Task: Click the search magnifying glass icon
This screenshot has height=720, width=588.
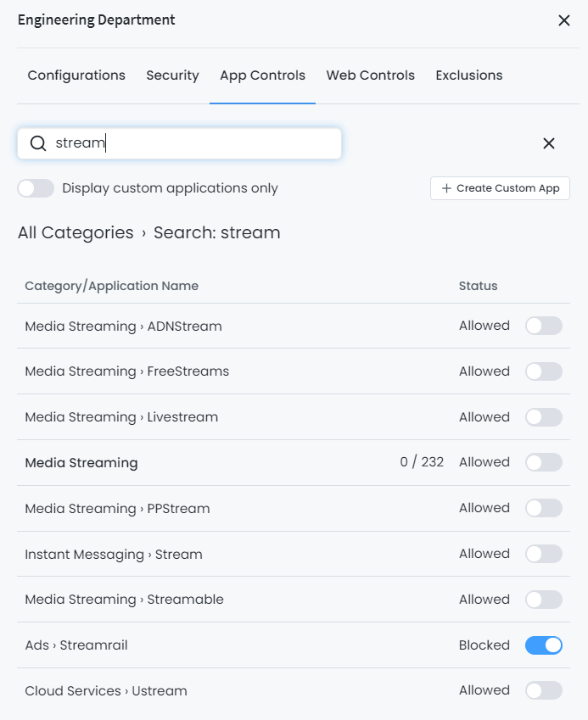Action: (x=38, y=143)
